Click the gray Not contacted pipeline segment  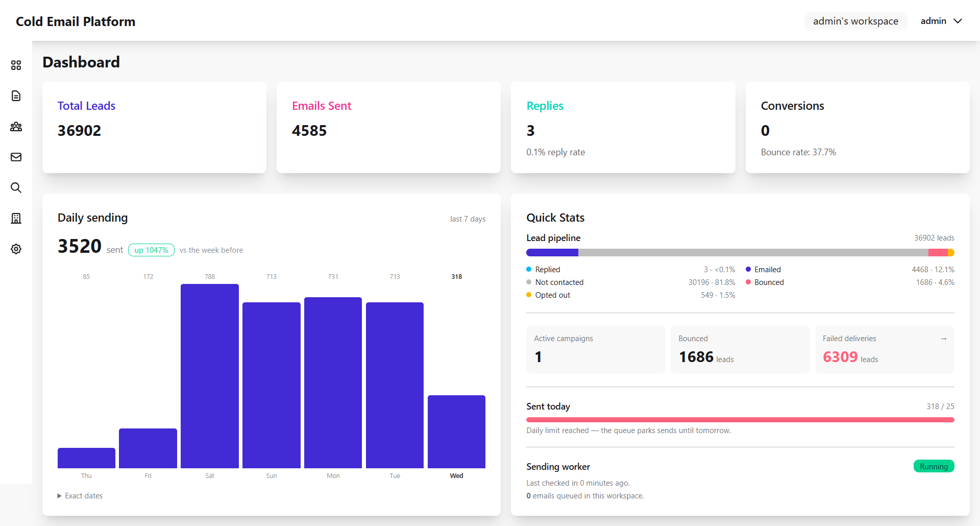[753, 252]
